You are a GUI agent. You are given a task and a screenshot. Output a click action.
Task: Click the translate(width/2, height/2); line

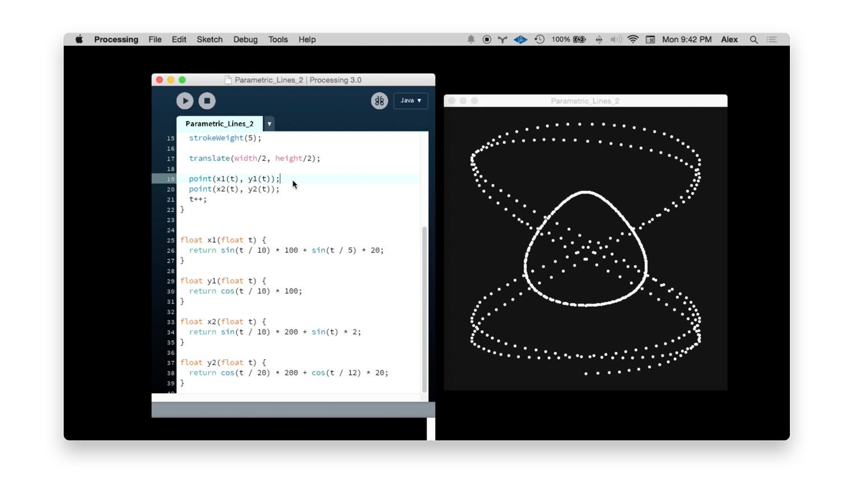pyautogui.click(x=255, y=159)
